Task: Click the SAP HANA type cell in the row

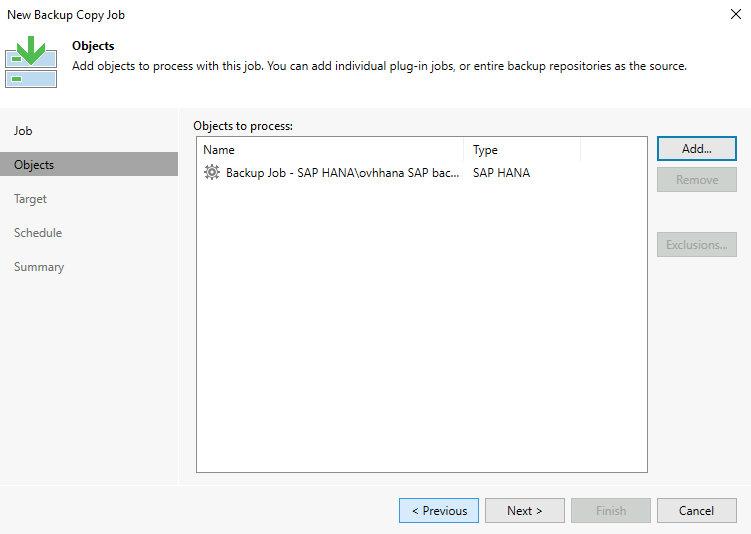Action: coord(501,173)
